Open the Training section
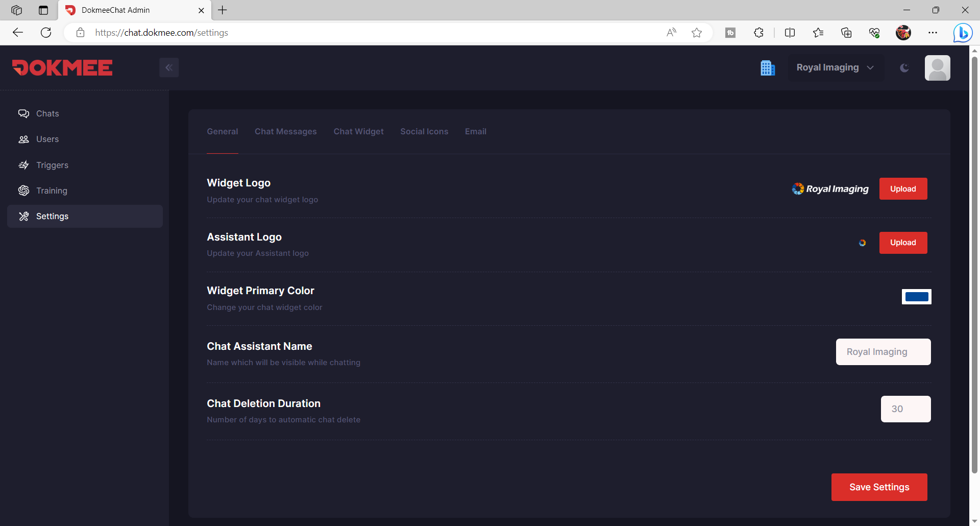The image size is (980, 526). coord(52,190)
